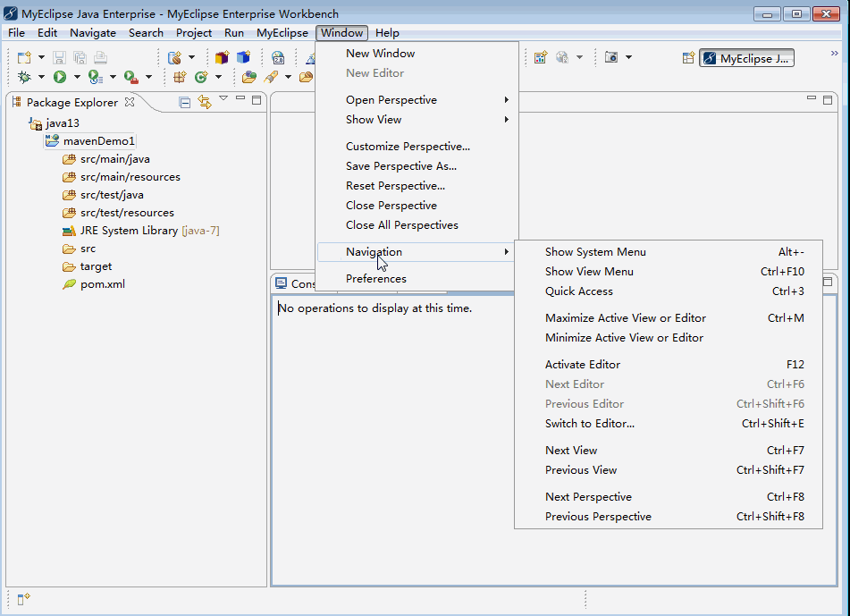Viewport: 850px width, 616px height.
Task: Choose Activate Editor menu item
Action: [x=669, y=365]
